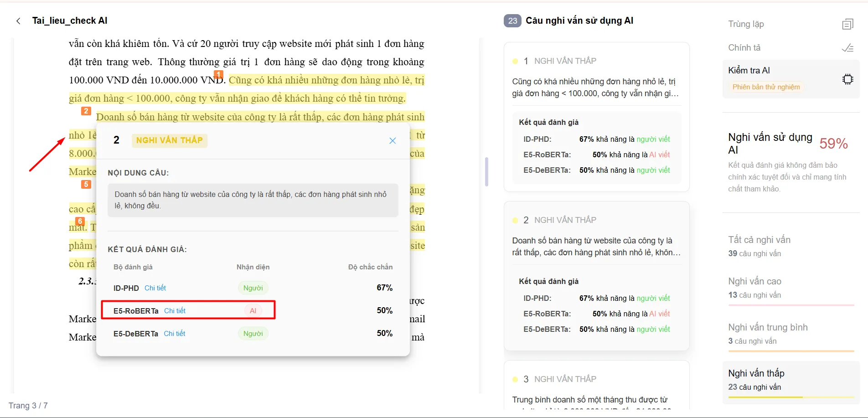Click the back arrow beside Tai_lieu_check AI
The image size is (868, 418).
tap(18, 21)
